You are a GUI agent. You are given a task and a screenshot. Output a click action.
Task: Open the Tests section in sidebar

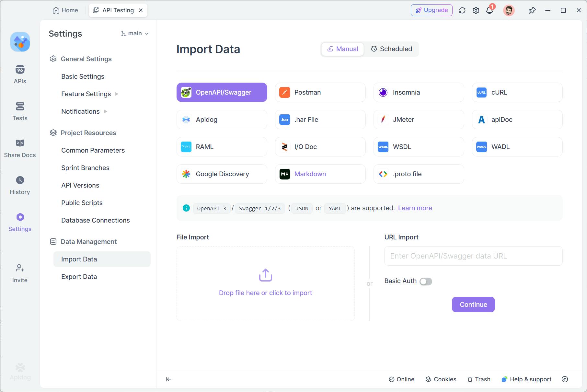coord(20,111)
